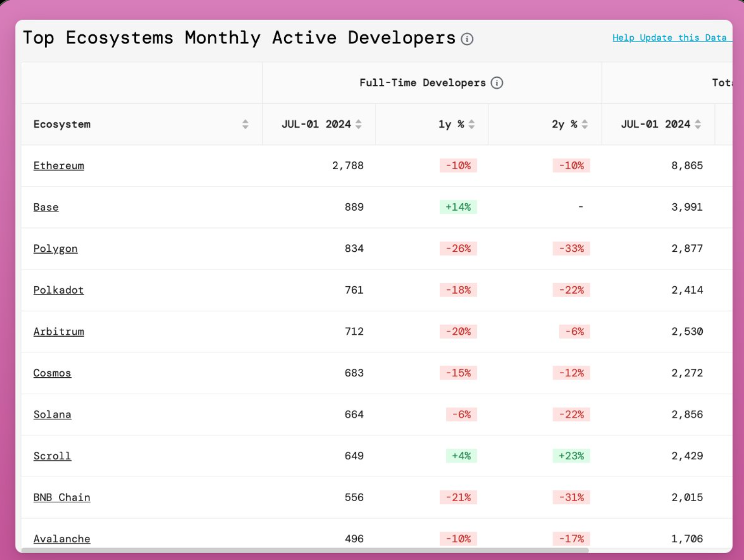Open the Scroll ecosystem link
This screenshot has width=744, height=560.
pyautogui.click(x=52, y=456)
